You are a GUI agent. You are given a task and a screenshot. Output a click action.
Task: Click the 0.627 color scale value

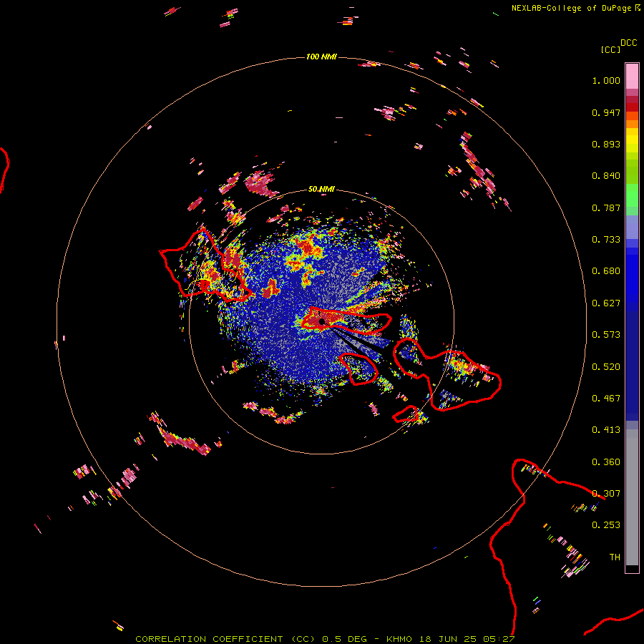click(606, 303)
